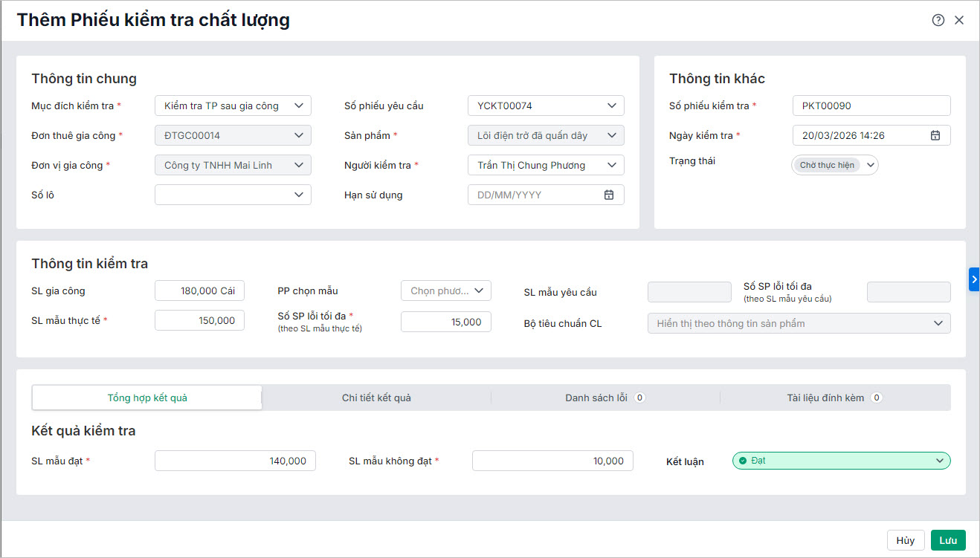Open the Kết luận result dropdown
Image resolution: width=980 pixels, height=558 pixels.
(x=939, y=461)
